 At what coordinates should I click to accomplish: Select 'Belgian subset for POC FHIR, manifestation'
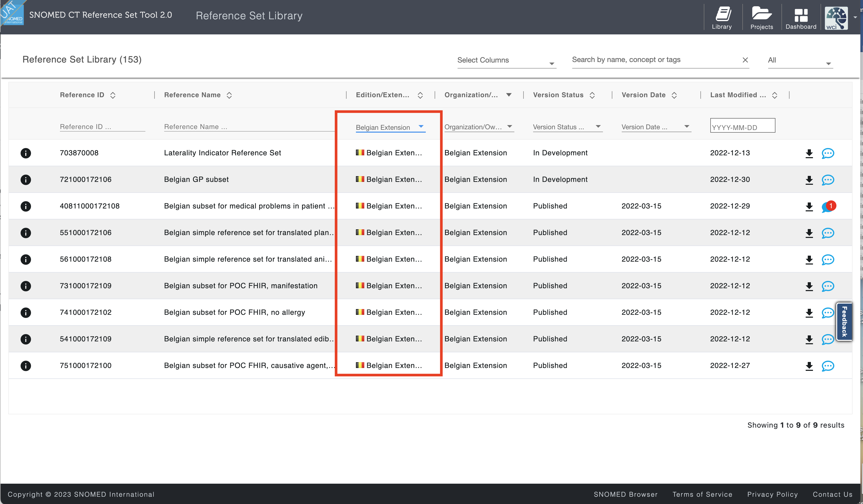point(241,286)
